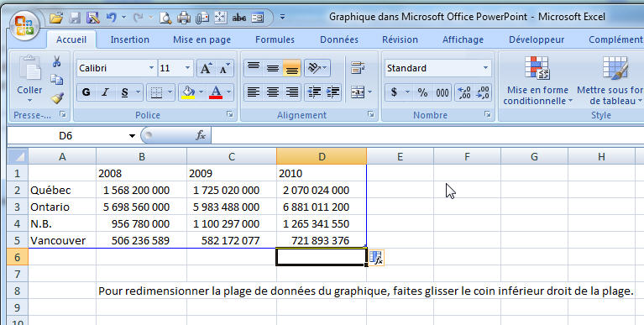Click the Save floppy disk icon

click(x=75, y=18)
